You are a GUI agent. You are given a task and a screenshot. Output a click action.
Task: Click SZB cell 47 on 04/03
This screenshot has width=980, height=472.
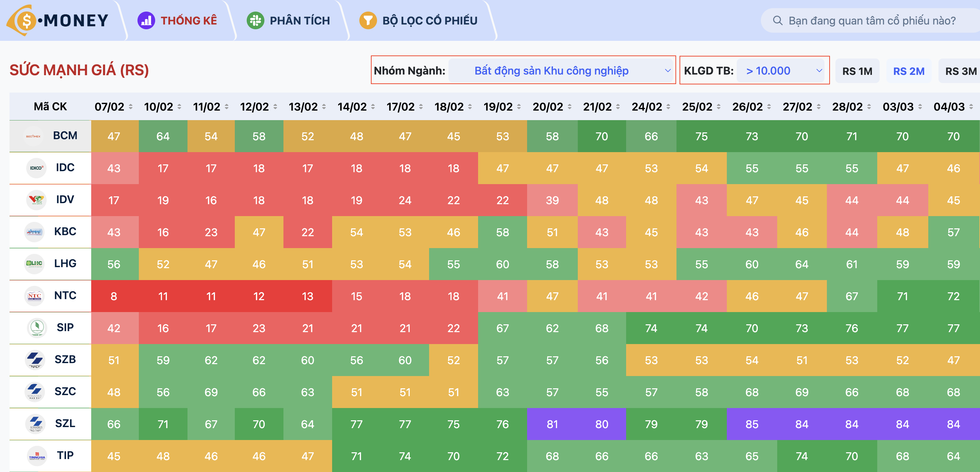click(x=953, y=360)
